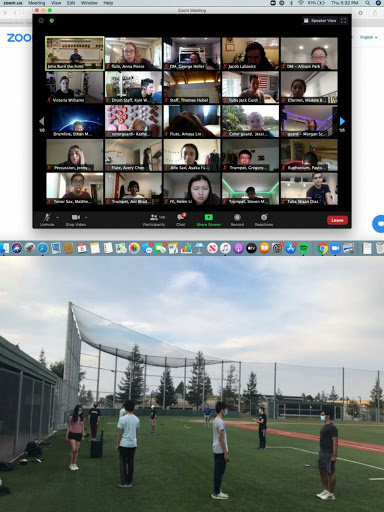Expand audio options arrow beside Unmute
The image size is (384, 512).
click(x=57, y=217)
